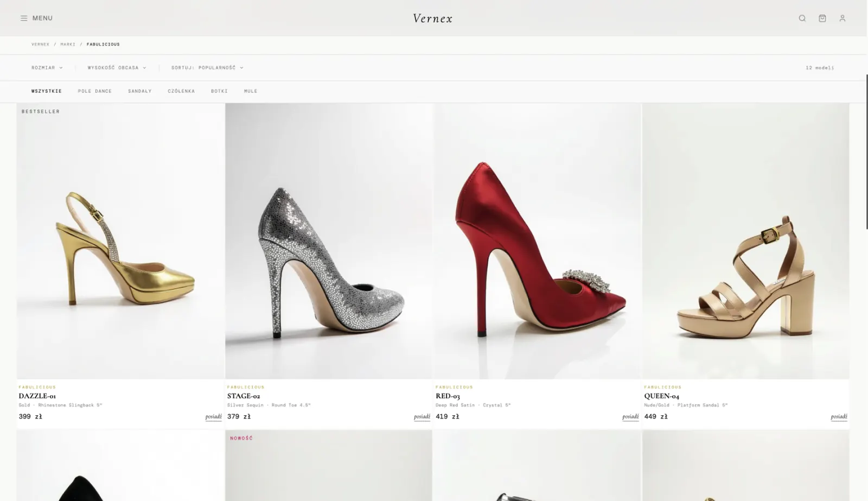868x501 pixels.
Task: Click the MARKI breadcrumb link
Action: [x=68, y=45]
